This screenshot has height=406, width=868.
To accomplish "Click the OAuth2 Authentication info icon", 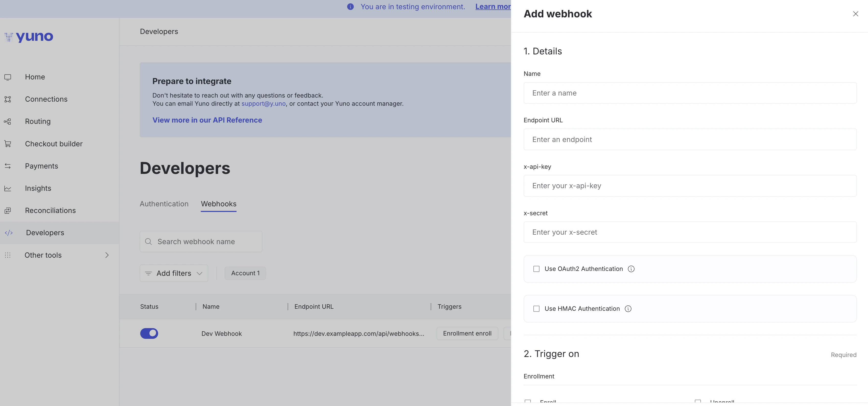I will pos(631,269).
